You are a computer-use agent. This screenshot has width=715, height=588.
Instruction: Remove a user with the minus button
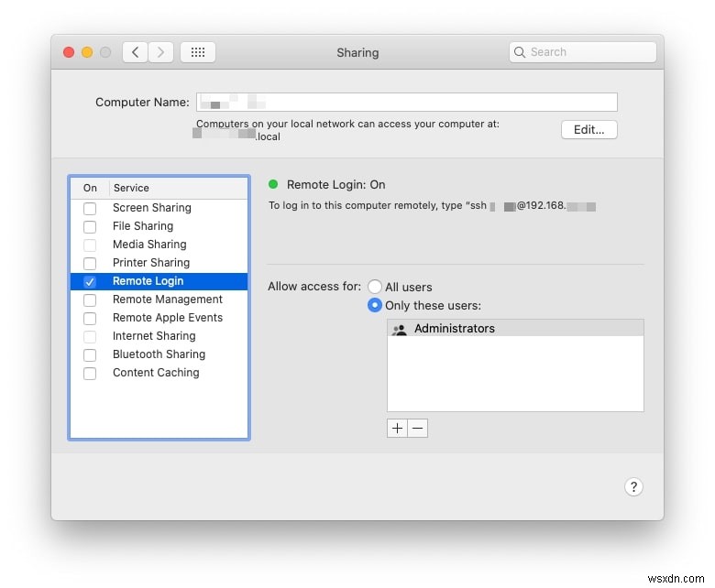coord(418,428)
